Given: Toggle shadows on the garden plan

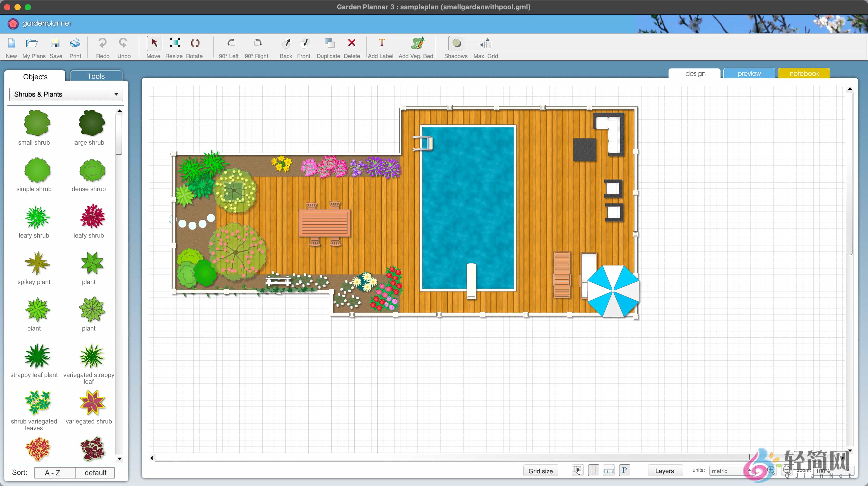Looking at the screenshot, I should tap(455, 47).
